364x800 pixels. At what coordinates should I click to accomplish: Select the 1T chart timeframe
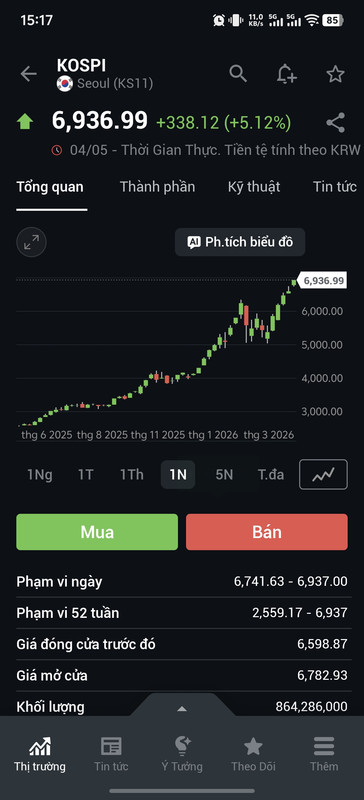coord(86,475)
